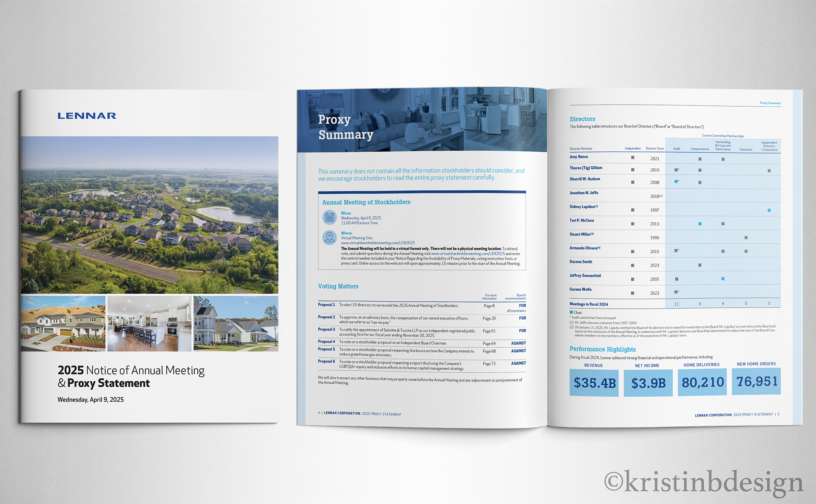Click the cover date Wednesday, April 9, 2025

coord(91,399)
